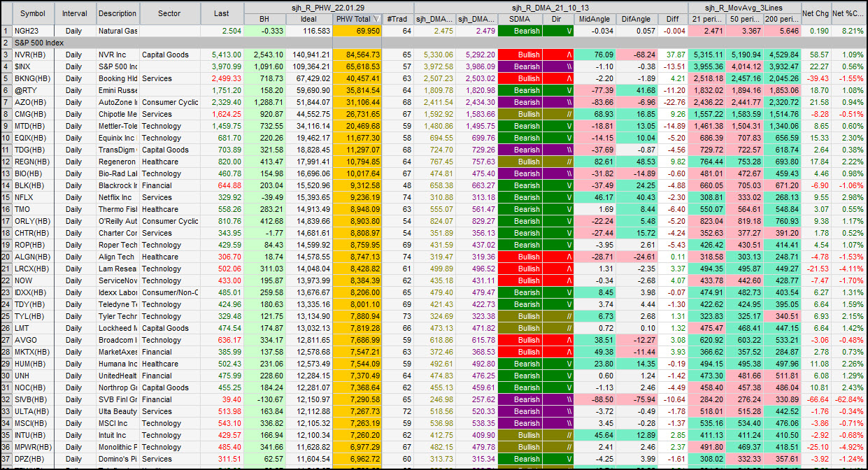Select the sjh_R_MovAvg_3Lines indicator group header

pyautogui.click(x=744, y=8)
